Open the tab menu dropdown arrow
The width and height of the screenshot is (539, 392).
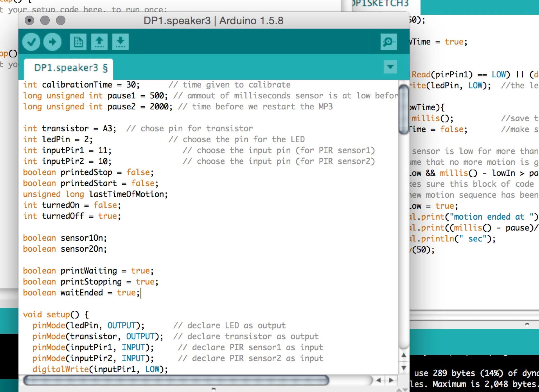pos(390,67)
